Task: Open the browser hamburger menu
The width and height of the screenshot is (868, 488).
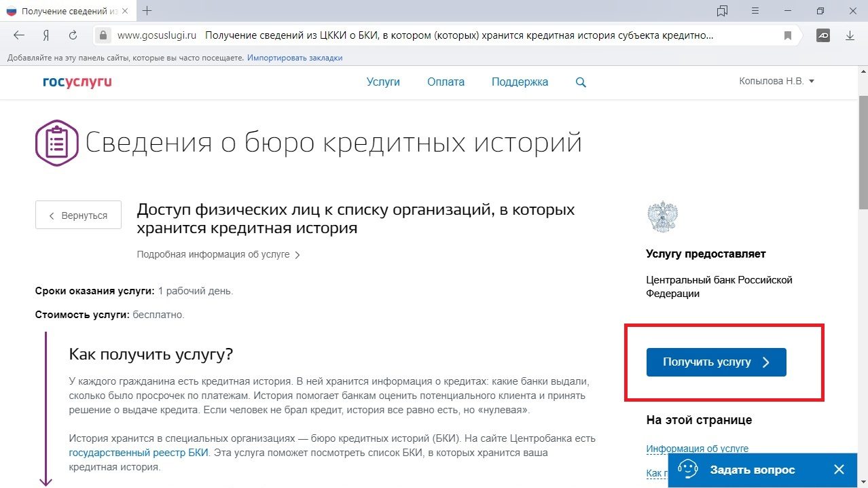Action: (755, 11)
